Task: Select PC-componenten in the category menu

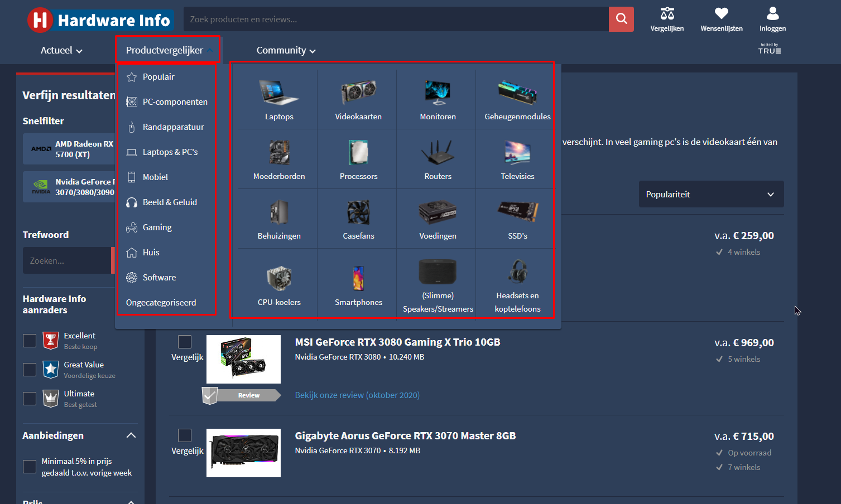Action: click(x=166, y=102)
